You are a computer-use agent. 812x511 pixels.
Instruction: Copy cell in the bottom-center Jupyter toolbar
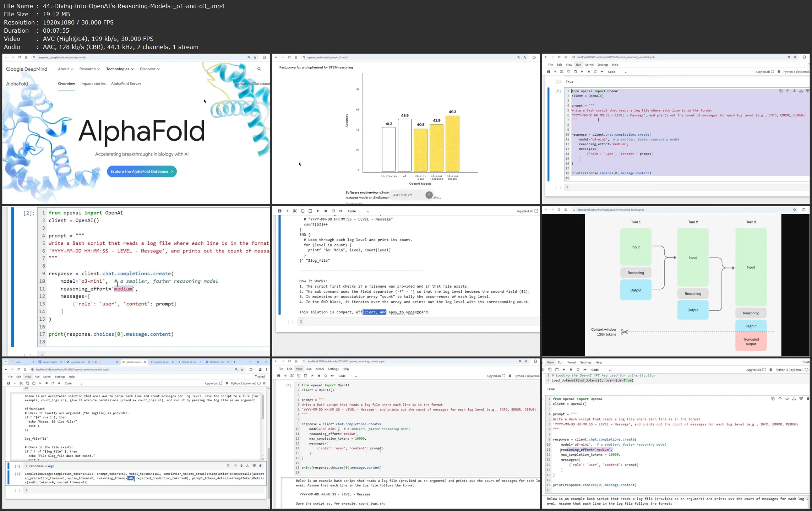pos(299,376)
